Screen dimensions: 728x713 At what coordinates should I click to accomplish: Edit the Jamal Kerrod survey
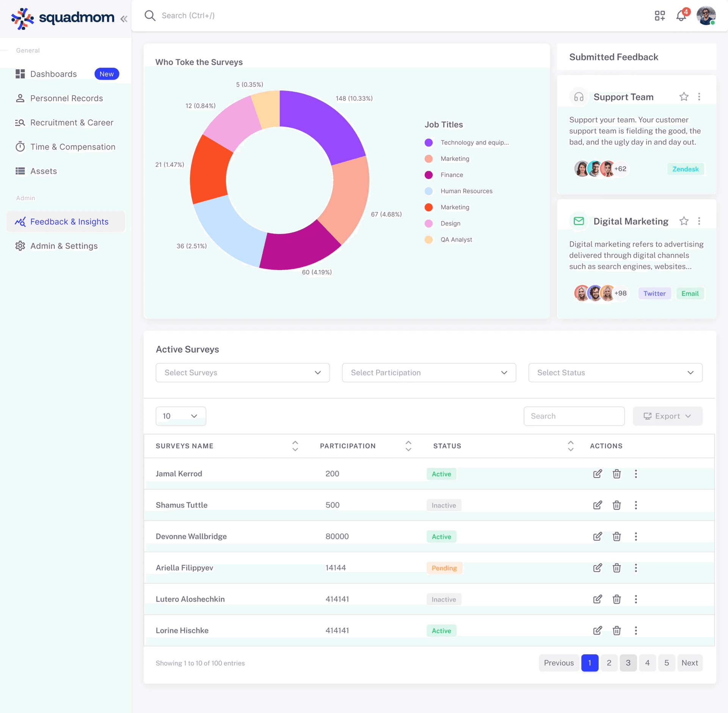coord(597,474)
